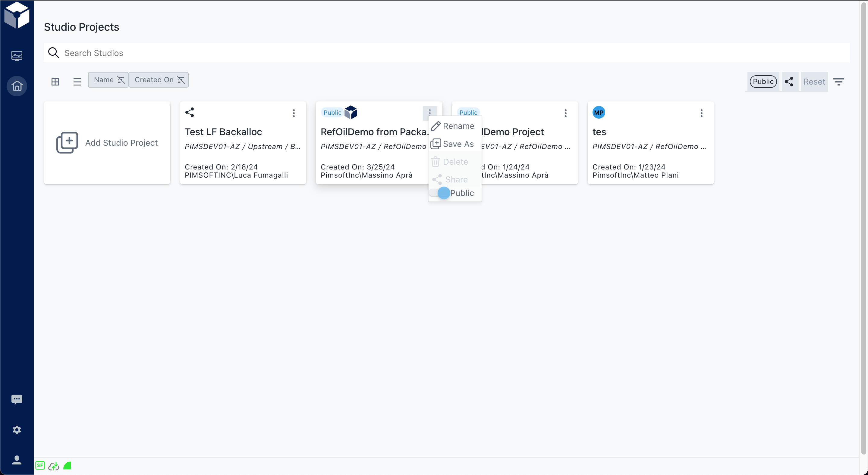This screenshot has height=475, width=868.
Task: Click the filter lines icon
Action: coord(838,82)
